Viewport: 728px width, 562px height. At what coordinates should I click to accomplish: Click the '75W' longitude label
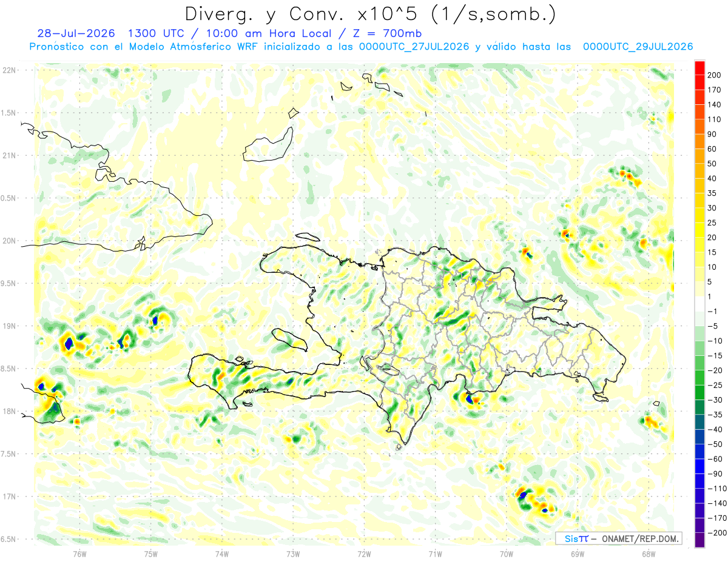coord(151,554)
